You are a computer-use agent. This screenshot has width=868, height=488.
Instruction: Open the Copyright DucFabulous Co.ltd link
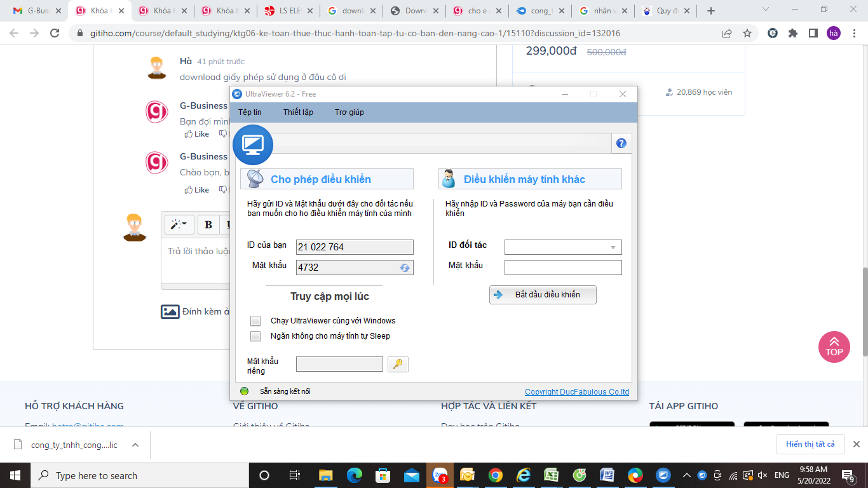pos(577,392)
